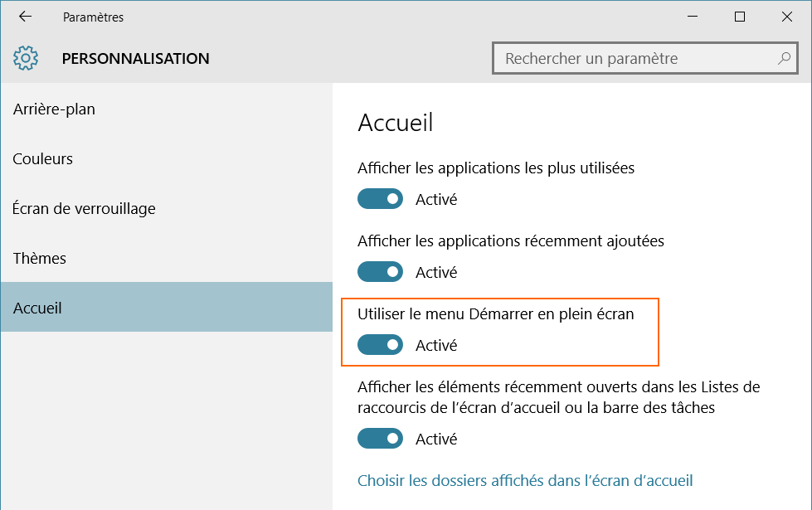This screenshot has height=510, width=812.
Task: Open the Thèmes section
Action: (40, 259)
